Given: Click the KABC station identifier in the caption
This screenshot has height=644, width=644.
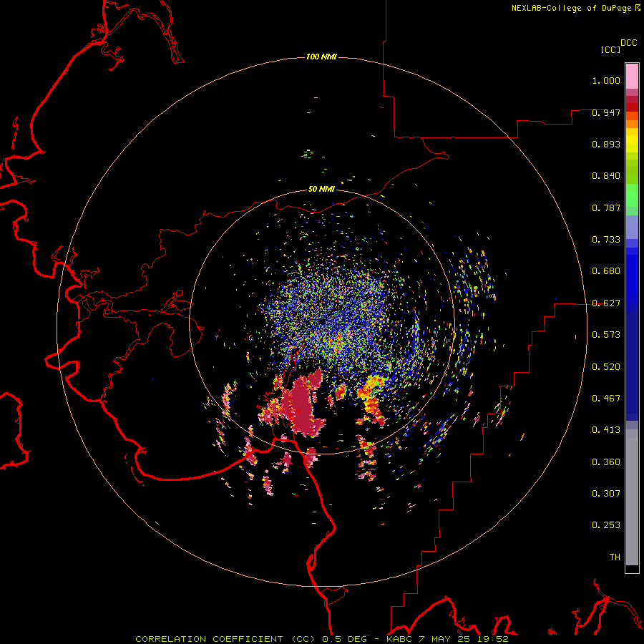Looking at the screenshot, I should coord(399,639).
